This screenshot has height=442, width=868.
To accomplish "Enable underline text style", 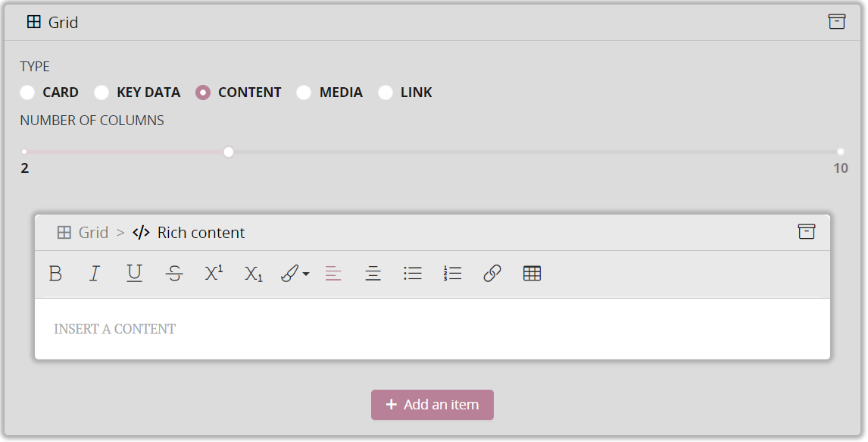I will (x=134, y=274).
